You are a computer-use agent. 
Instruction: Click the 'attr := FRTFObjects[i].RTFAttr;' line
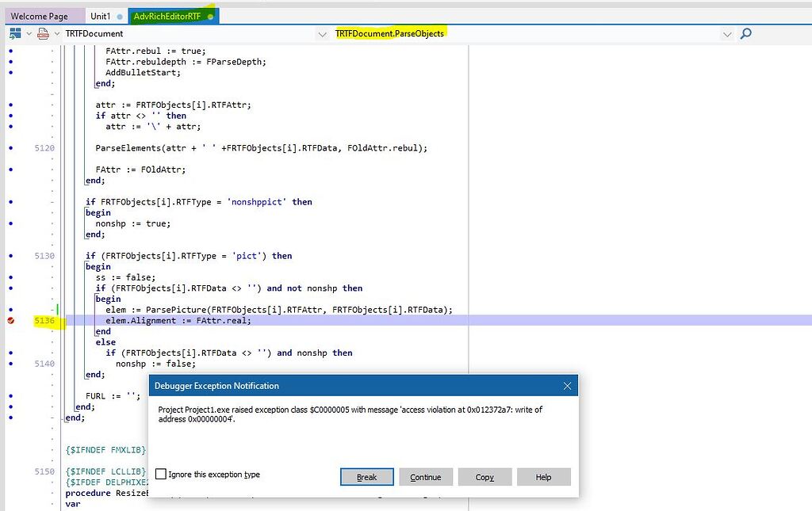[174, 105]
